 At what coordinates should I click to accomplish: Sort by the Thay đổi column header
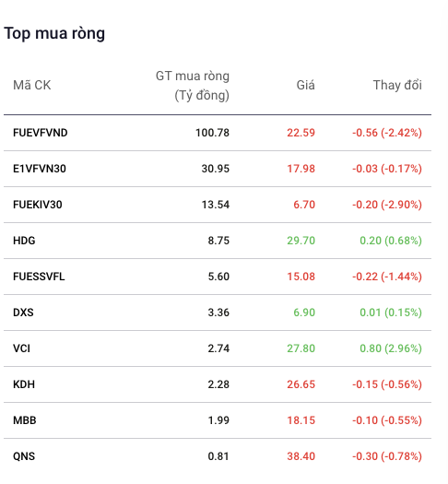397,85
